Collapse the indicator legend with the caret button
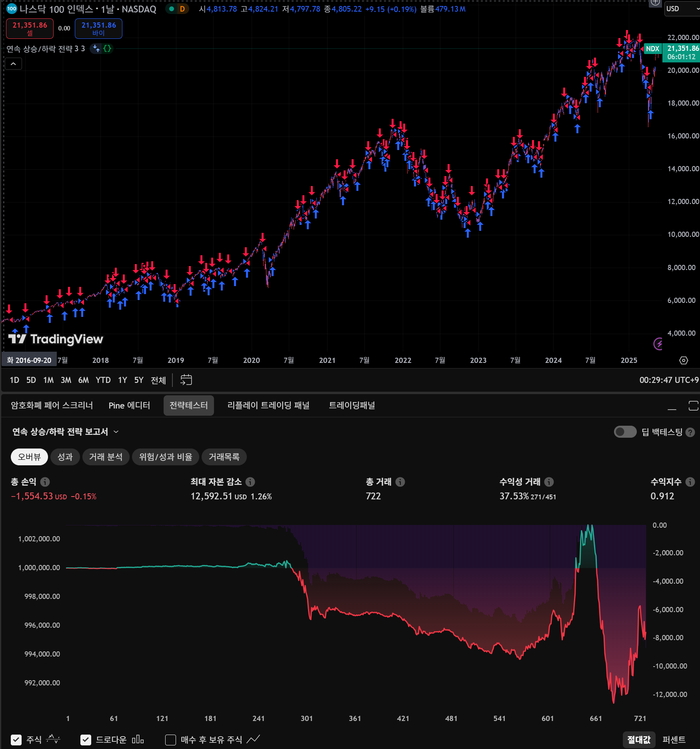This screenshot has height=749, width=700. point(13,64)
